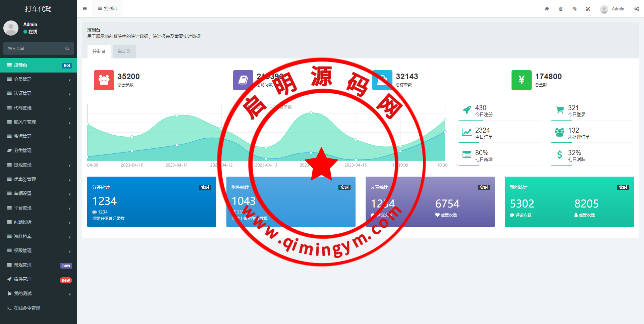Open 插件管理 in the sidebar

pos(23,279)
